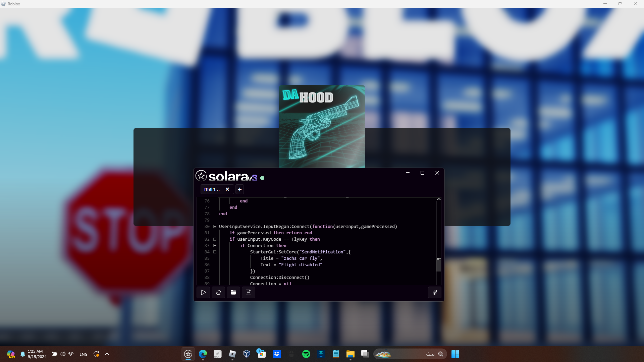Collapse the code fold at line 82

215,239
